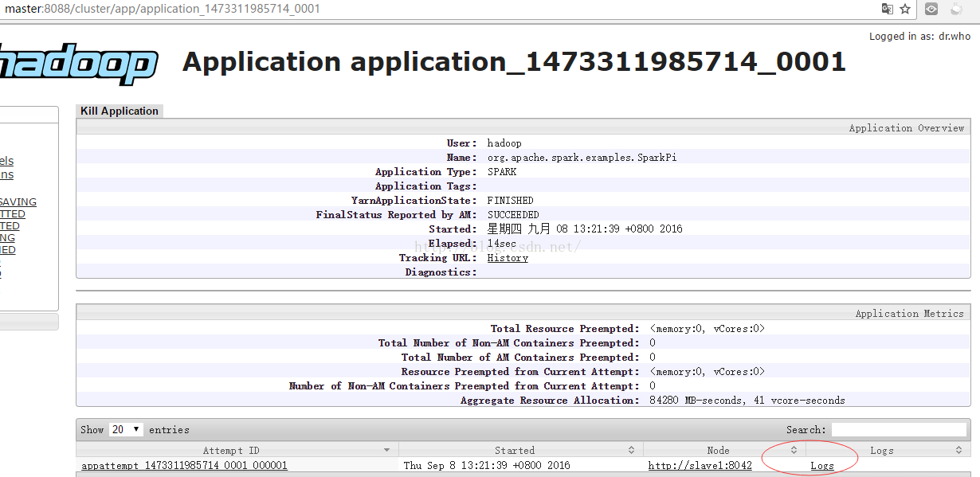Click the Application application_1473311985714_0001 page heading
The image size is (980, 477).
pyautogui.click(x=514, y=62)
